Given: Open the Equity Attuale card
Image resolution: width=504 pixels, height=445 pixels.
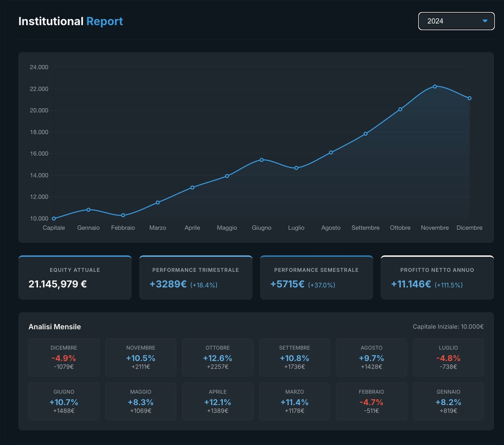Looking at the screenshot, I should [75, 278].
